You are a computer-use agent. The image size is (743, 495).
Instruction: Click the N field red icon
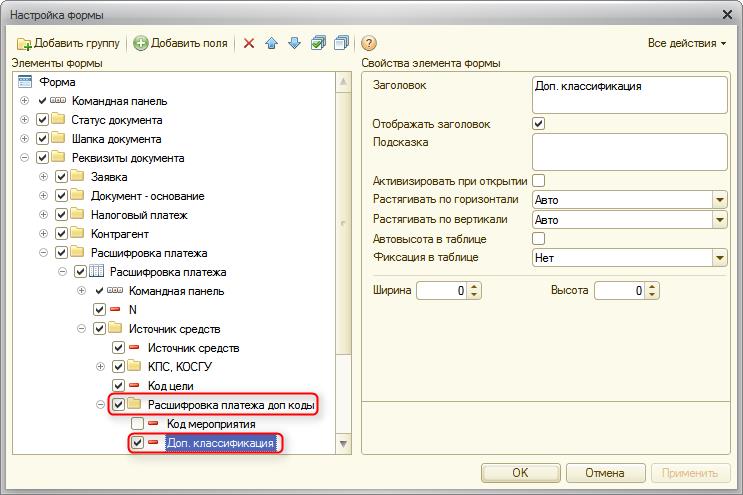pos(115,309)
